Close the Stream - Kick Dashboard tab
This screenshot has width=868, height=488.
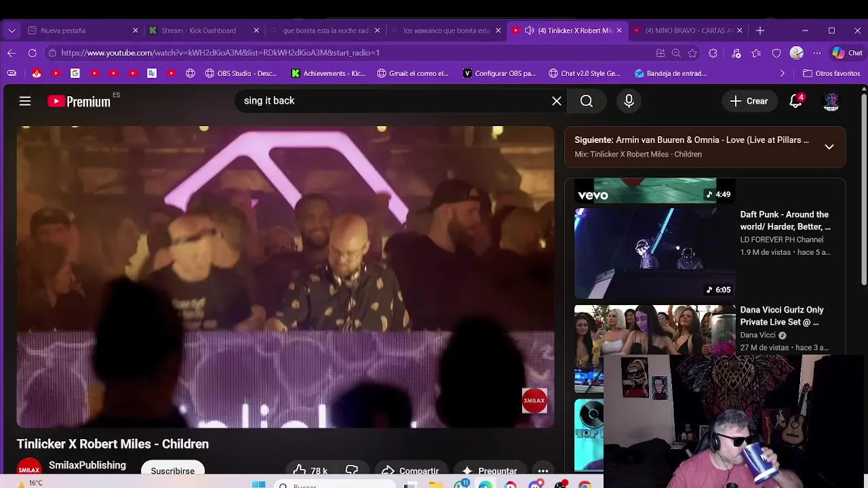coord(256,30)
